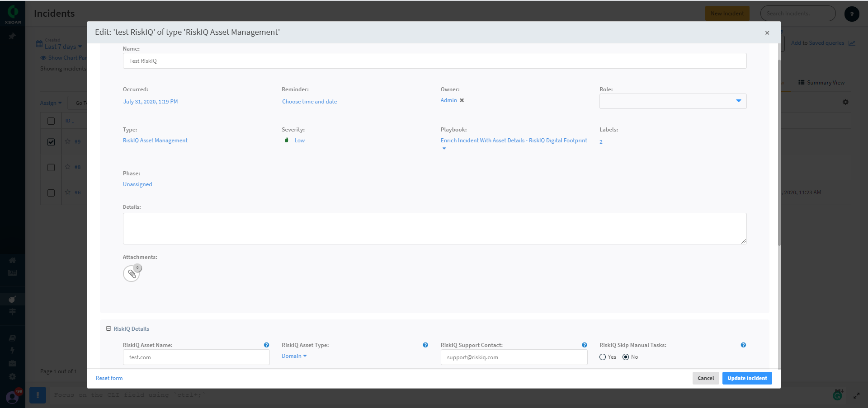Click the help question mark in top bar

point(852,14)
